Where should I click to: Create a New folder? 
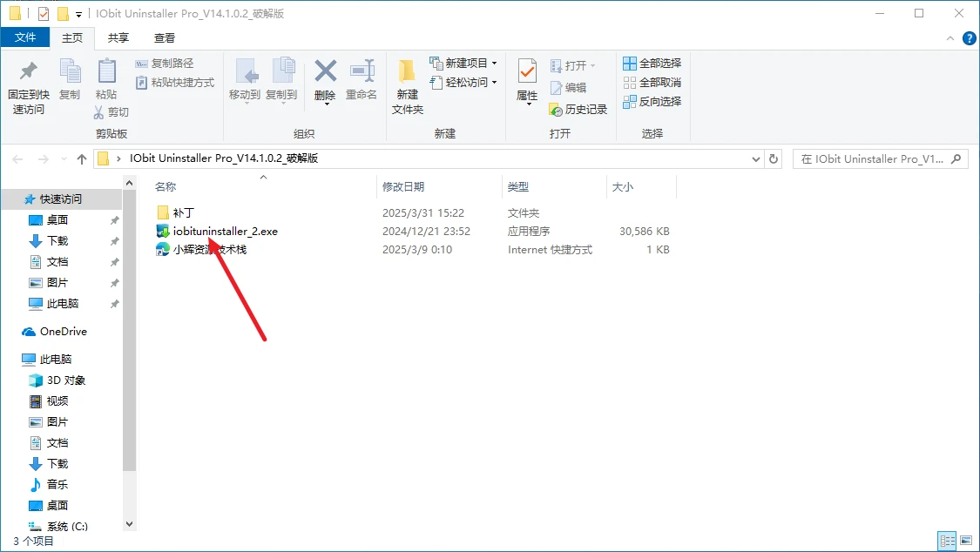[x=408, y=87]
